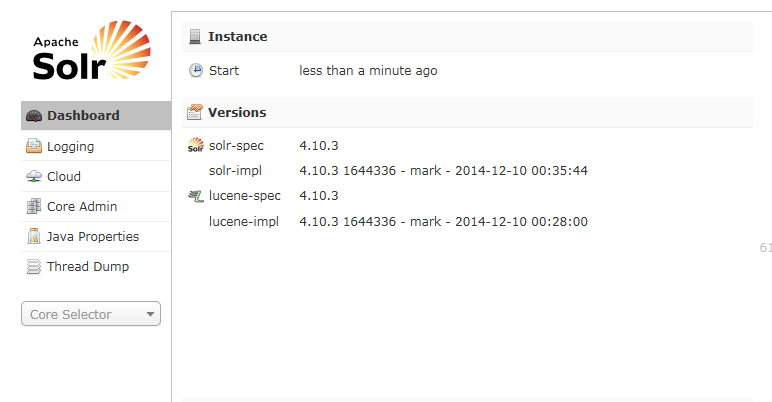
Task: Open Core Admin section
Action: click(82, 207)
